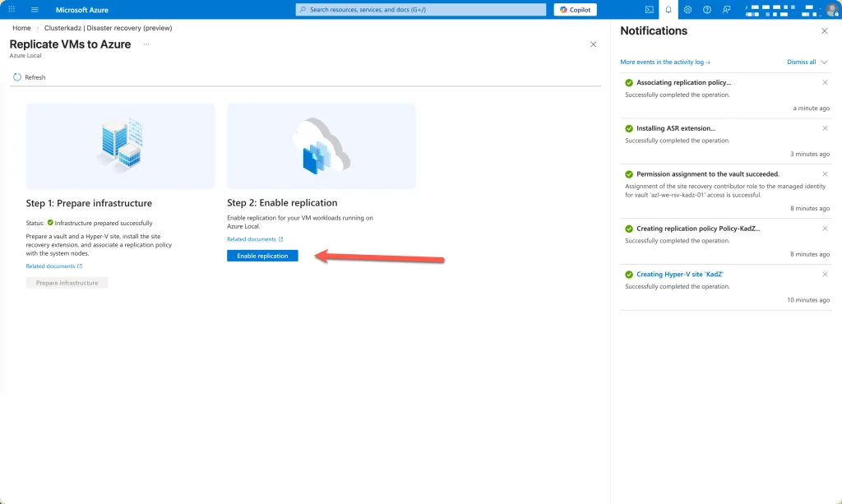Click the Refresh toolbar button
The height and width of the screenshot is (504, 842).
pos(30,77)
